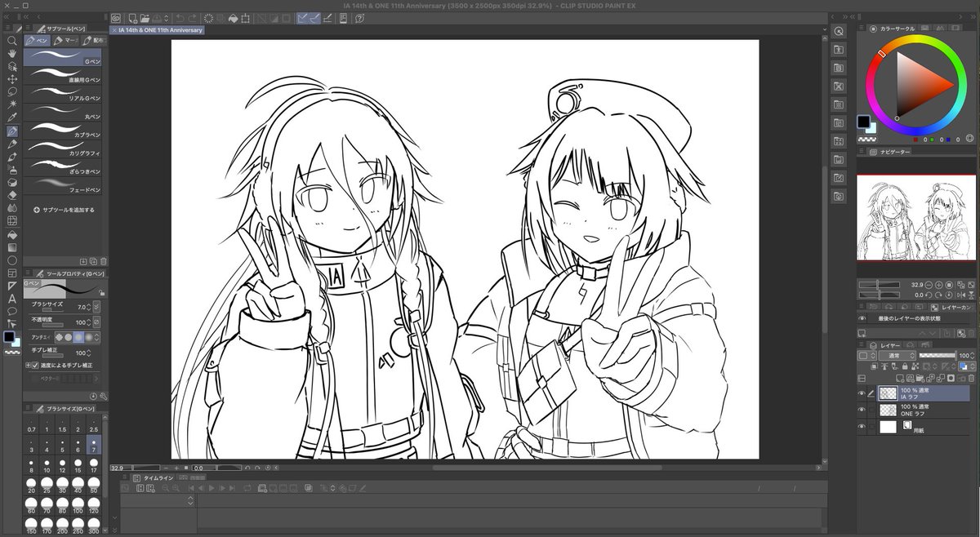Viewport: 980px width, 537px height.
Task: Open the anti-aliasing options arrows
Action: click(x=96, y=335)
